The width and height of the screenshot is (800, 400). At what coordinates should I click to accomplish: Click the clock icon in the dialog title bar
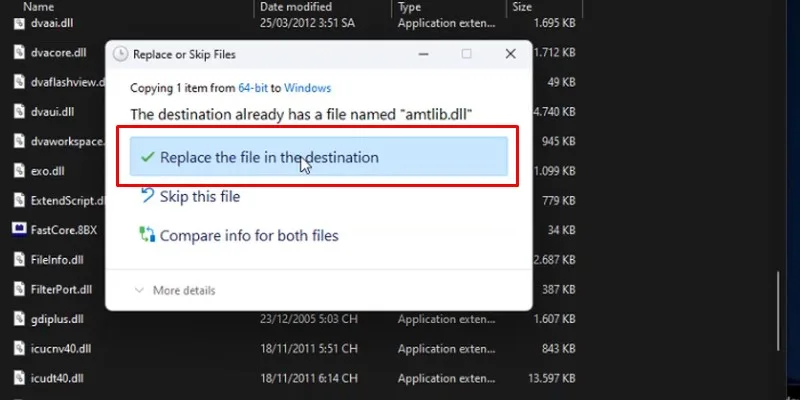click(x=121, y=54)
